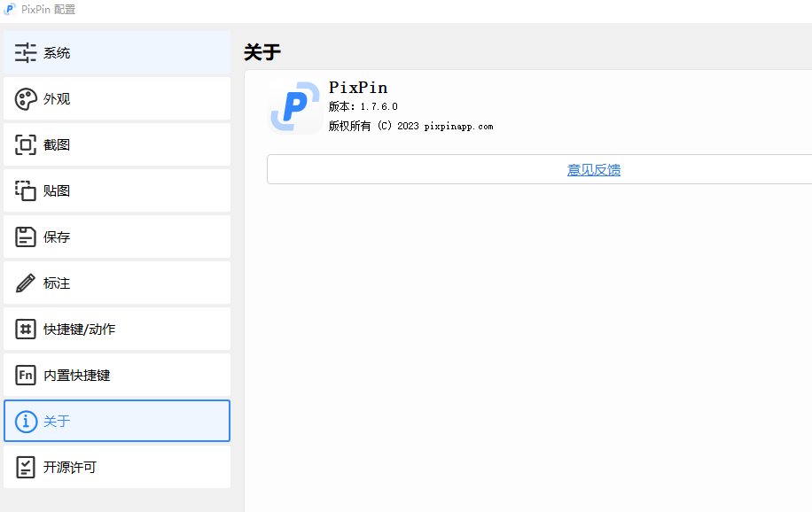Click the Fn icon for 内置快捷键
Viewport: 812px width, 512px height.
[26, 376]
